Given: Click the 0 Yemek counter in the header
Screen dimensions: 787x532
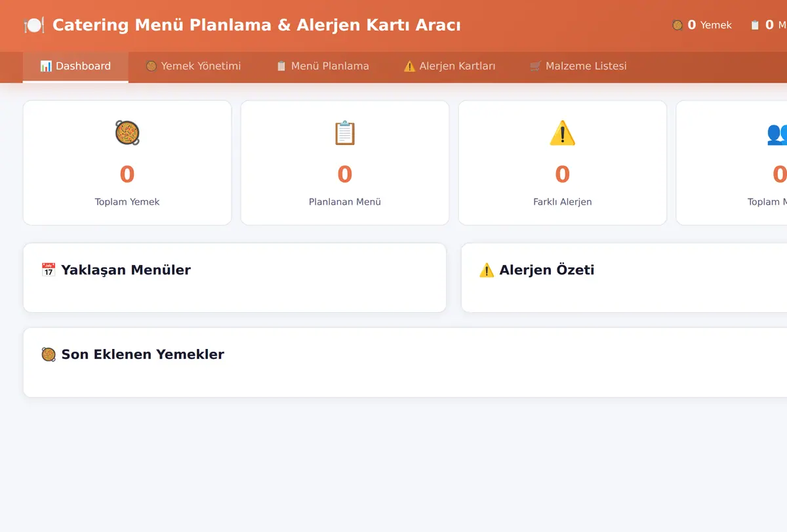Looking at the screenshot, I should point(702,25).
